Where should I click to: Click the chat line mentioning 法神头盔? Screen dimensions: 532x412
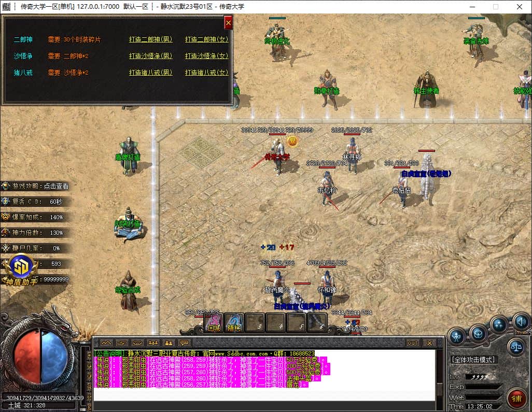tap(207, 378)
